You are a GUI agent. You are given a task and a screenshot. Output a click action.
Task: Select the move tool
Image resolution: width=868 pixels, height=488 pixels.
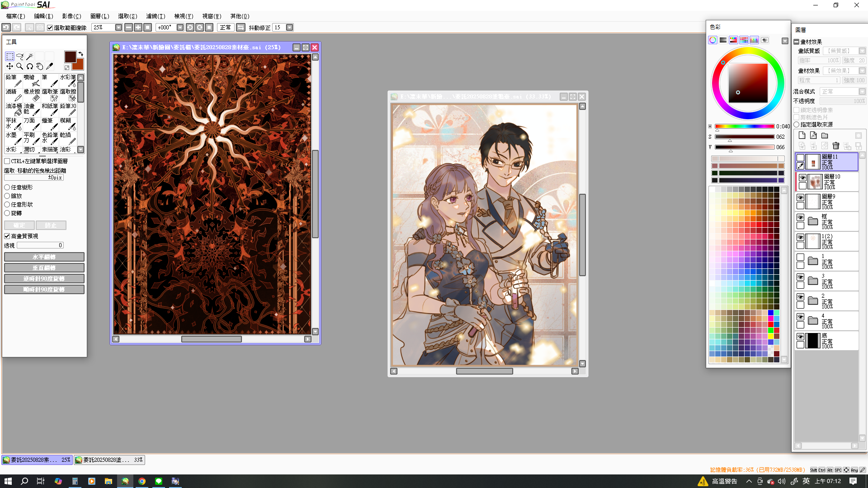[9, 66]
